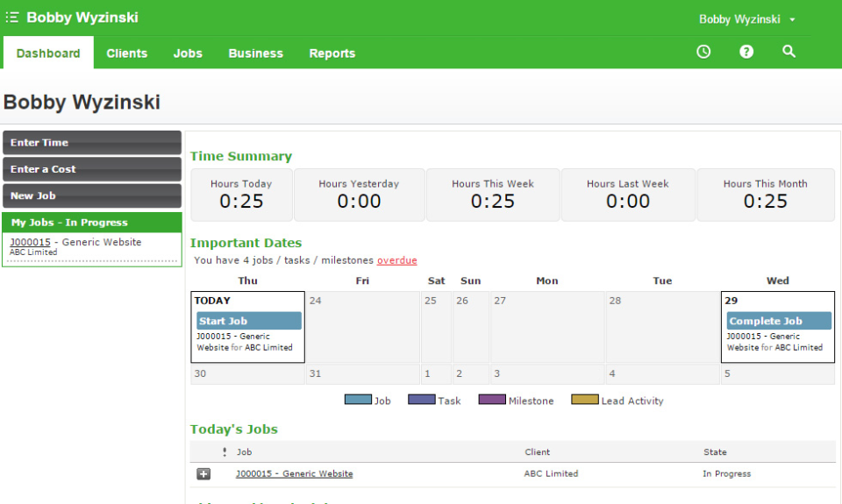Image resolution: width=842 pixels, height=504 pixels.
Task: Click the Enter Time button
Action: coord(92,143)
